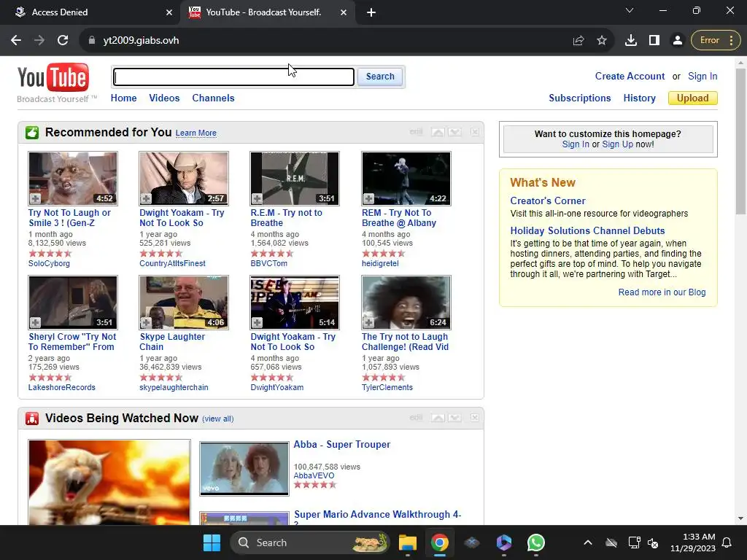Click the Create Account link
This screenshot has height=560, width=747.
630,76
